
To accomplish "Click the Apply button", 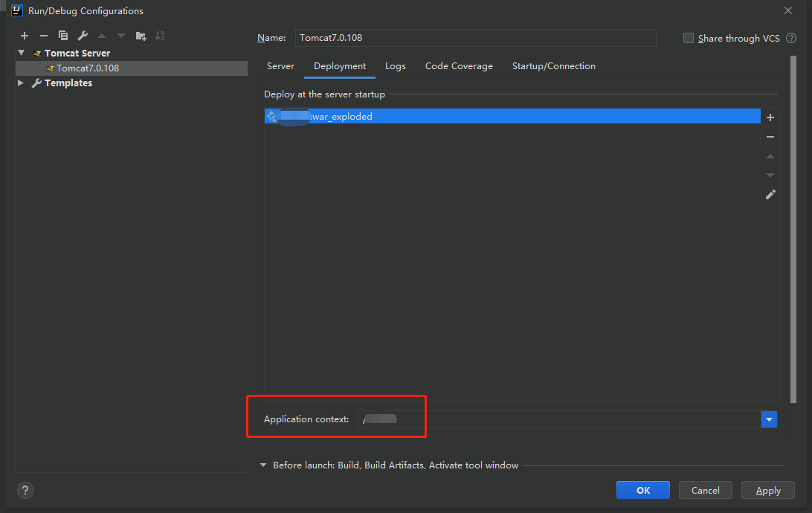I will coord(767,490).
